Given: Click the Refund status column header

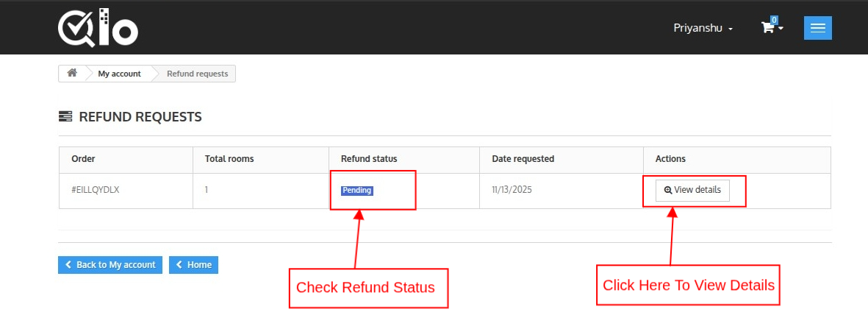Looking at the screenshot, I should coord(369,159).
